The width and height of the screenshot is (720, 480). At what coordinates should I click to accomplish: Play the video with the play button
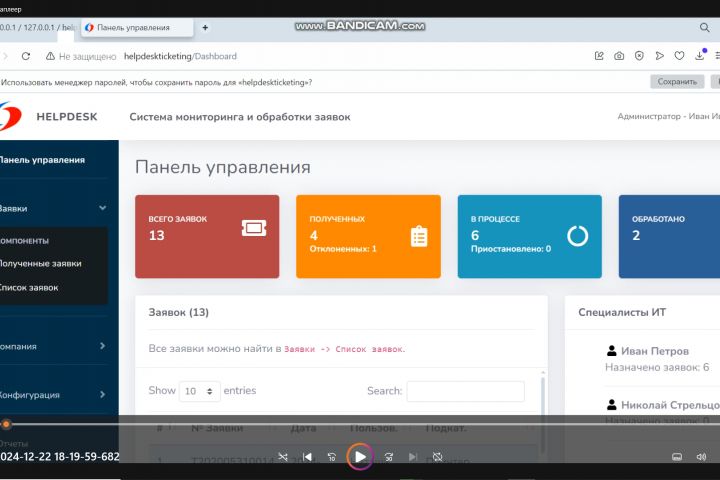click(360, 457)
